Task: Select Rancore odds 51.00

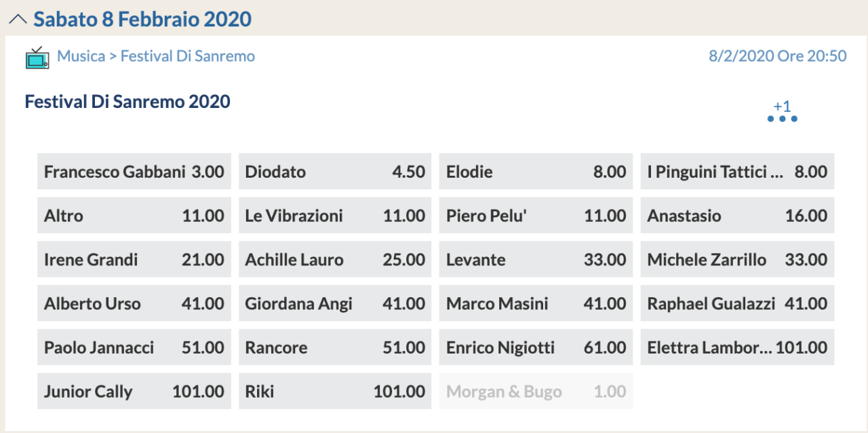Action: tap(335, 347)
